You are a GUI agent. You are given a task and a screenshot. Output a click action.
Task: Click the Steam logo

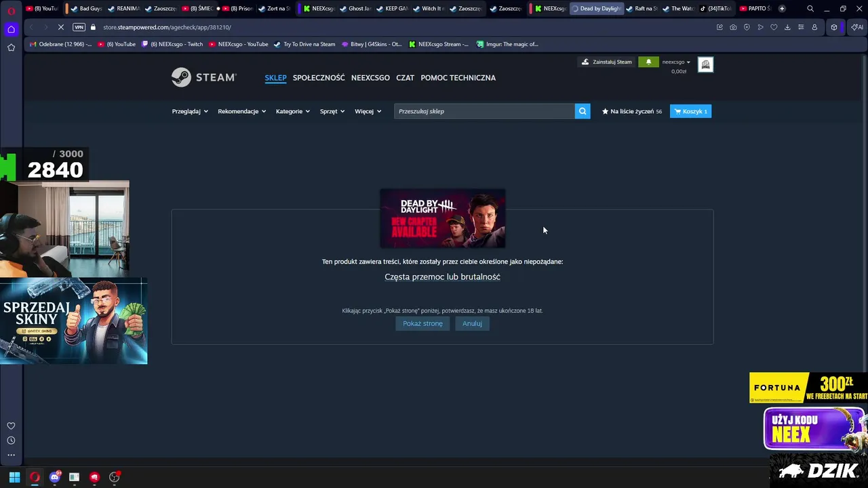(x=203, y=77)
